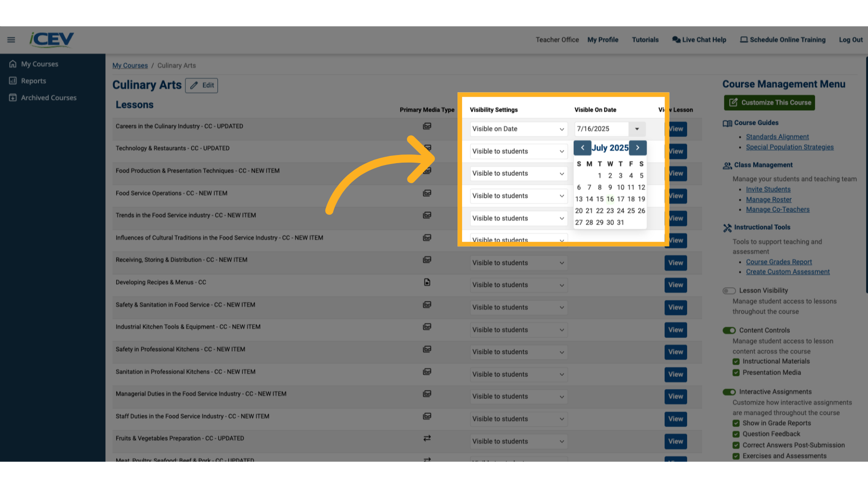Click media icon for Sanitation in Professional Kitchens
868x488 pixels.
click(x=427, y=371)
